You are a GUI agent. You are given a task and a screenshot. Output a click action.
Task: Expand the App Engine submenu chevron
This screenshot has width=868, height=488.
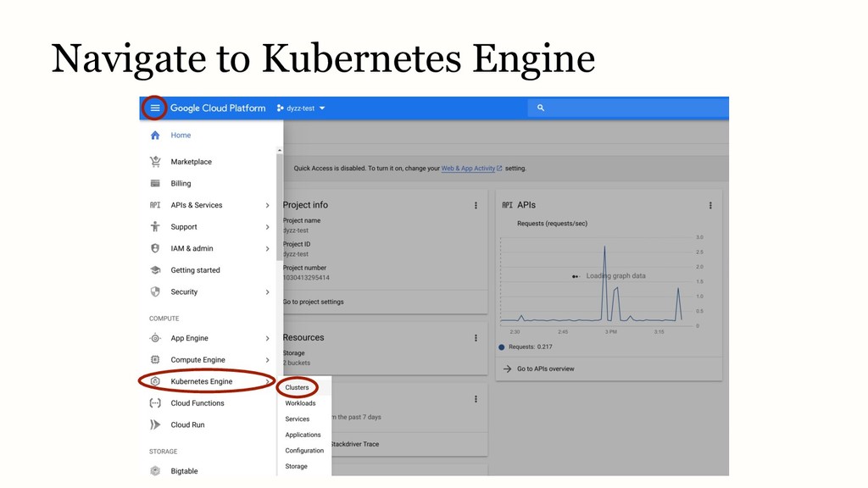pyautogui.click(x=267, y=338)
